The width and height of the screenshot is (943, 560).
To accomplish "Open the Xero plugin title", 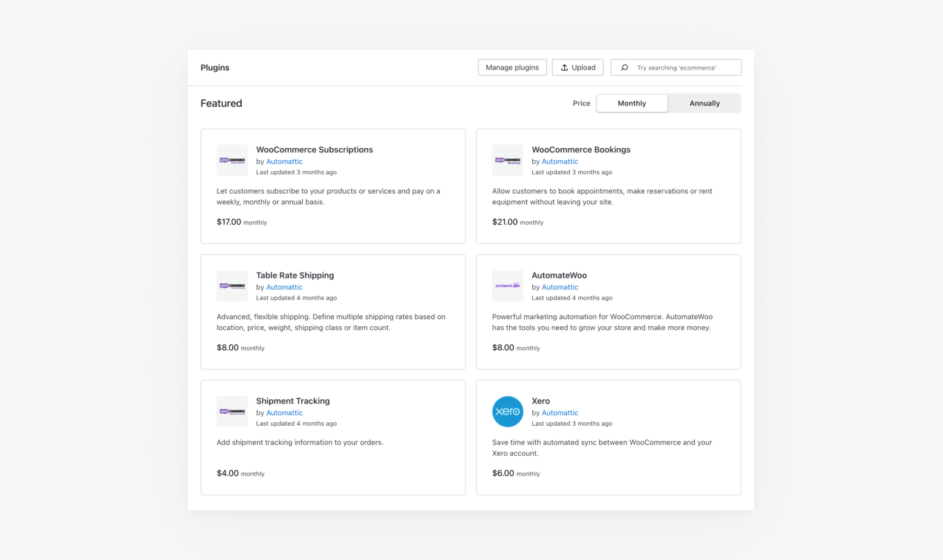I will [x=540, y=401].
